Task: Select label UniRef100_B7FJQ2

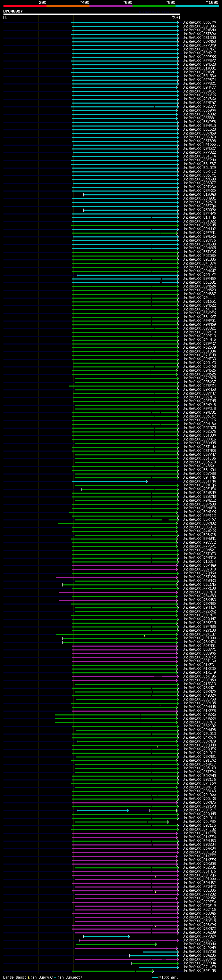Action: [x=199, y=829]
